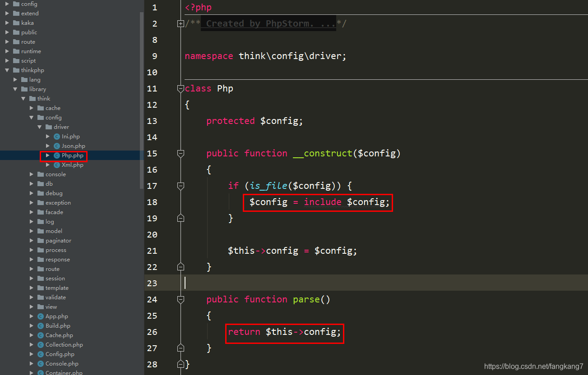Click '$this->config = $config;' on line 21
This screenshot has width=588, height=375.
292,251
